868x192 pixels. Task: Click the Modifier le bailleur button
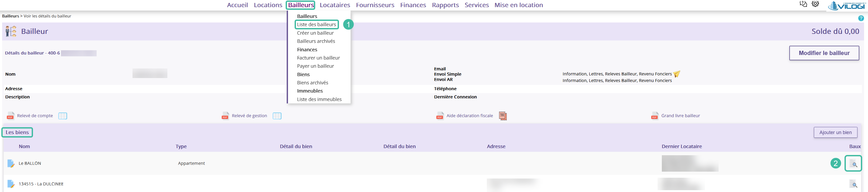click(824, 53)
